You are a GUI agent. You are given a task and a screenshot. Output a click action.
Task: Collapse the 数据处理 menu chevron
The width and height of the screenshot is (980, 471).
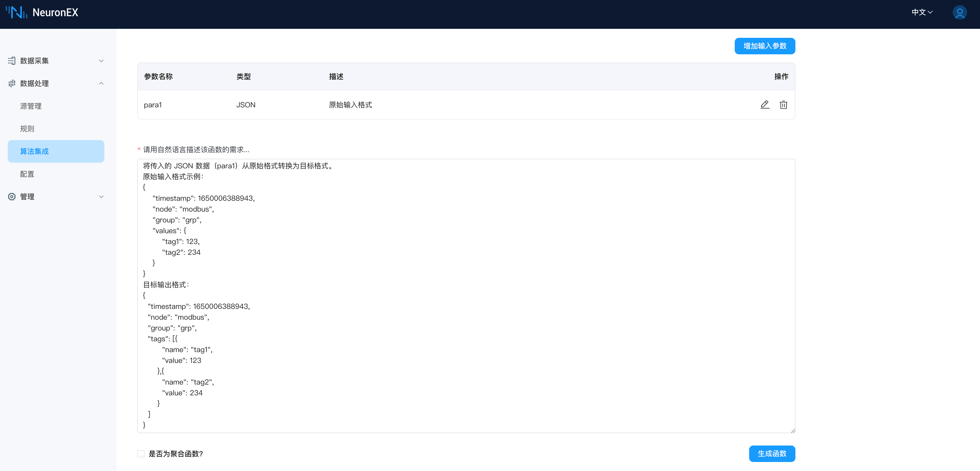click(x=101, y=83)
